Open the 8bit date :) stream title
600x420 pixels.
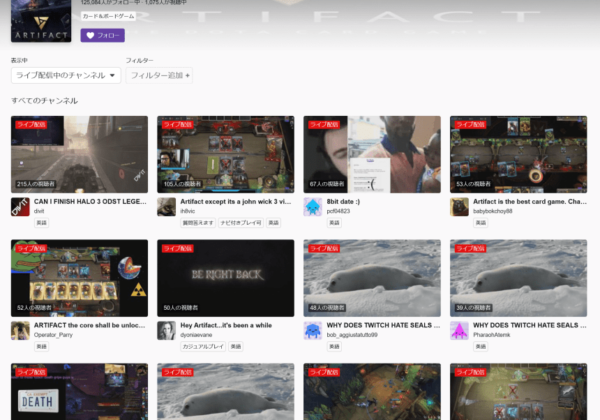[x=343, y=202]
